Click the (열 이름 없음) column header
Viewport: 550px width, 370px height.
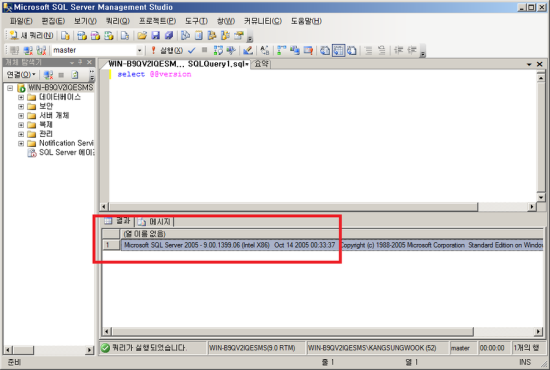click(331, 234)
